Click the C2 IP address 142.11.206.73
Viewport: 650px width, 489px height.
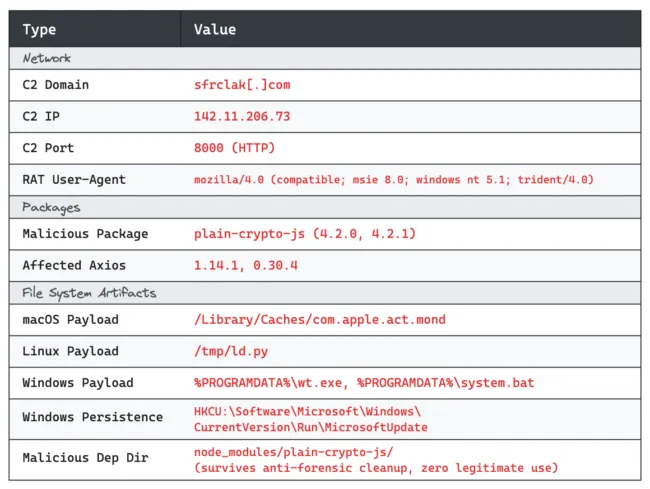pos(242,116)
